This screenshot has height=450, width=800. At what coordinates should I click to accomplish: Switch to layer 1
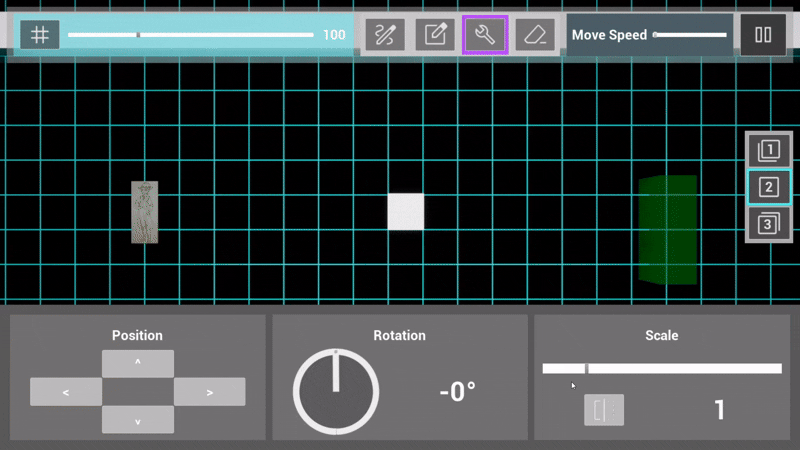tap(768, 150)
